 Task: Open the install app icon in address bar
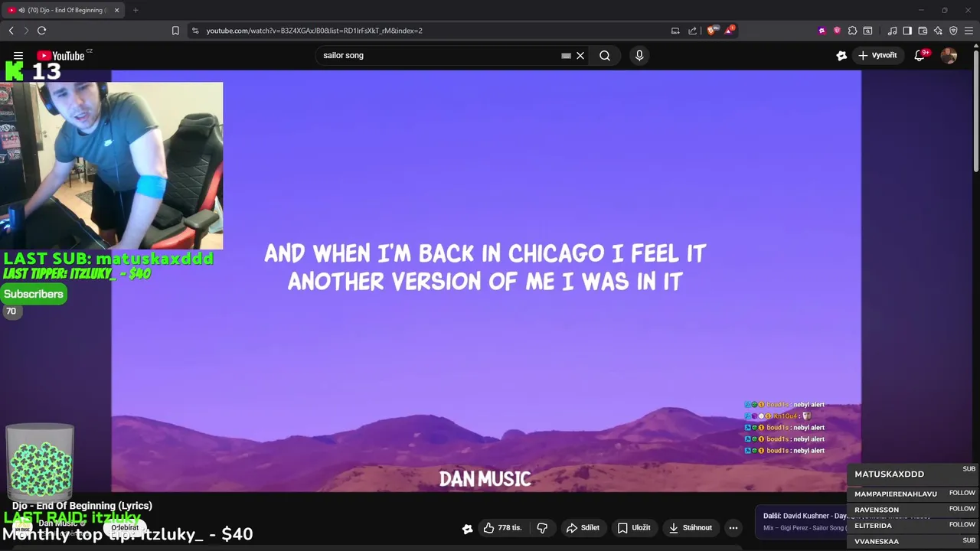675,31
